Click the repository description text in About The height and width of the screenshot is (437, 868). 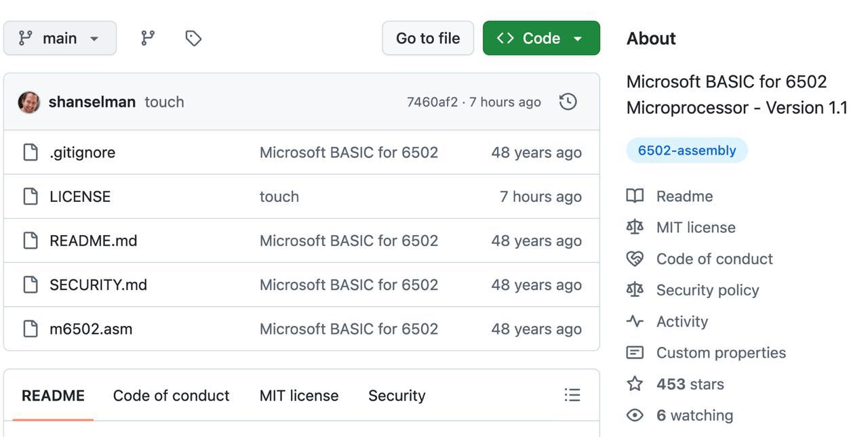pos(737,94)
